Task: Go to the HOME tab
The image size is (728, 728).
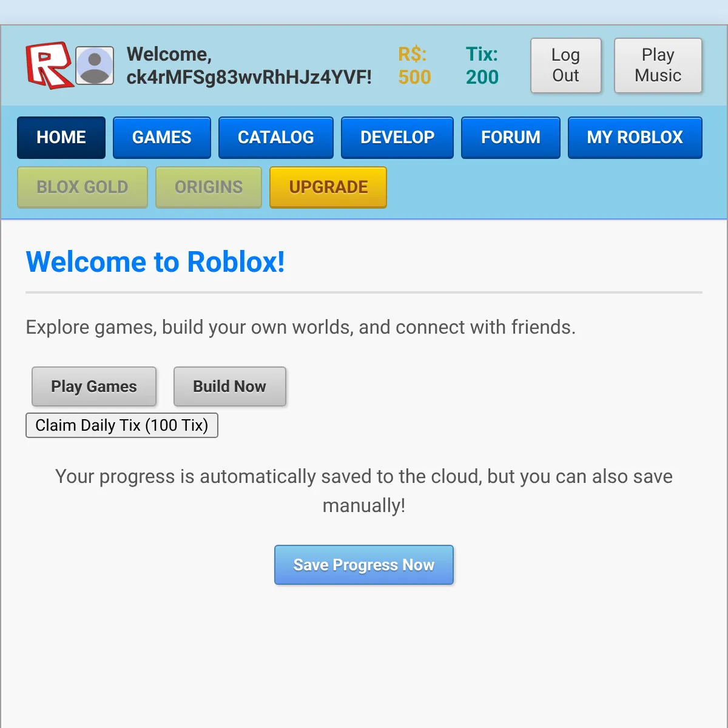Action: tap(61, 138)
